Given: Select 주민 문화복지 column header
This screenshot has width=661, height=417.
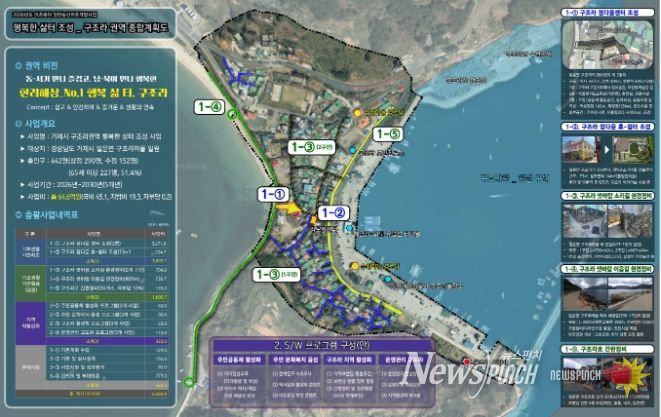Looking at the screenshot, I should click(x=295, y=360).
